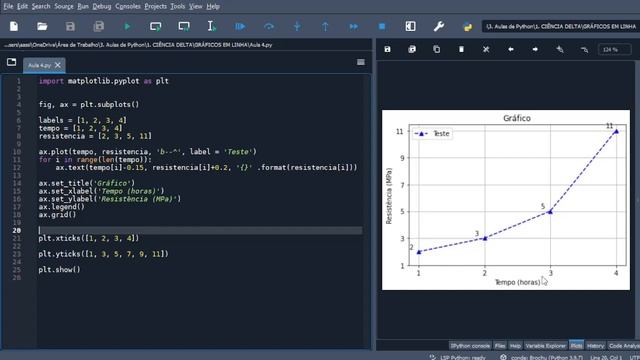The image size is (640, 360).
Task: Run selection or current line
Action: (211, 27)
